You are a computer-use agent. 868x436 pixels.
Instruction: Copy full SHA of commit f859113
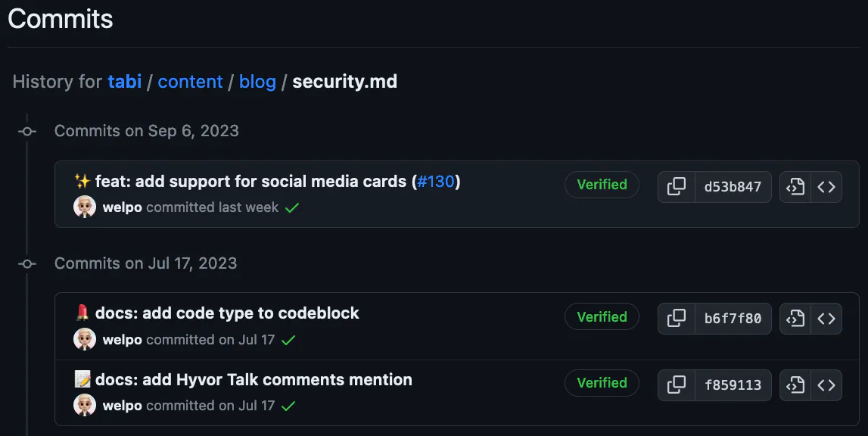click(x=676, y=385)
